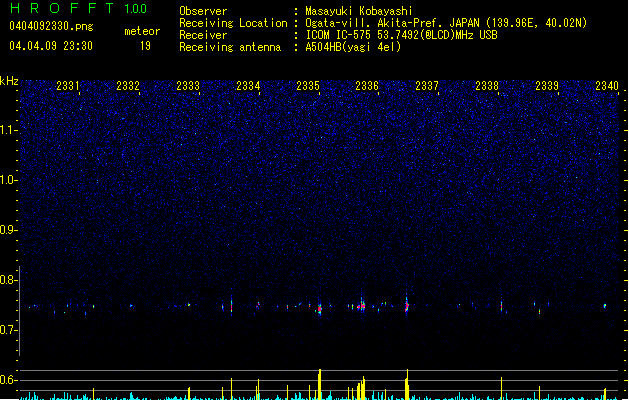Click the 0.6 kHz axis label
Viewport: 629px width, 400px height.
(8, 380)
